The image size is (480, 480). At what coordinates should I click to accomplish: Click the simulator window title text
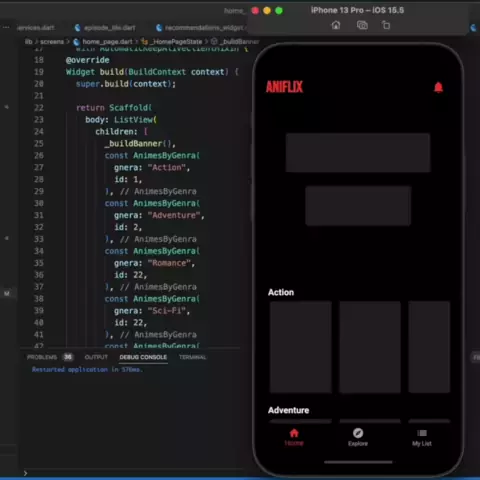tap(357, 10)
